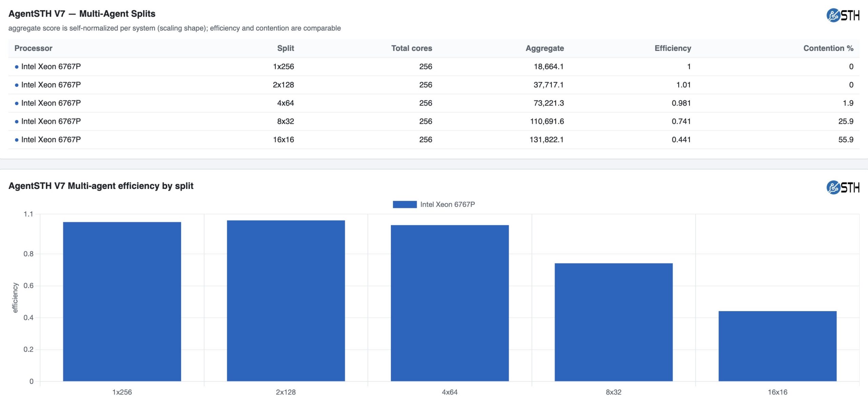The width and height of the screenshot is (868, 406).
Task: Click the blue dot in the 2x128 row
Action: coord(17,85)
